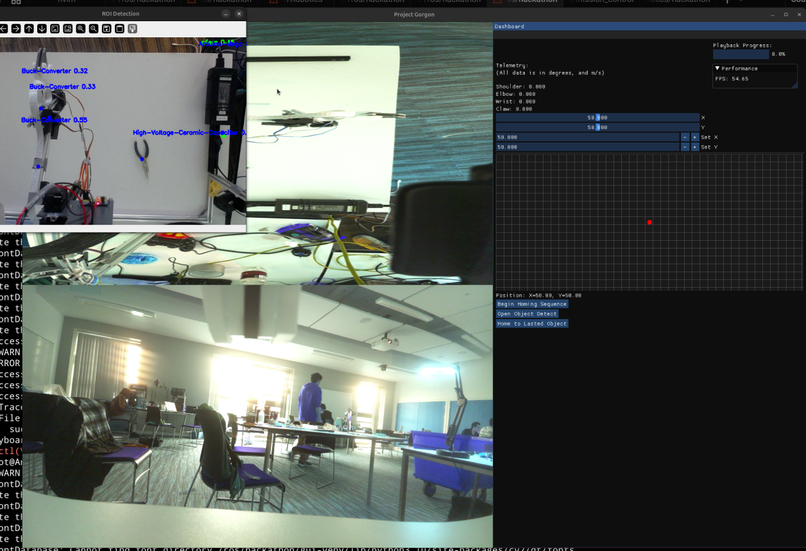Decrease the Set Y value

[x=685, y=147]
